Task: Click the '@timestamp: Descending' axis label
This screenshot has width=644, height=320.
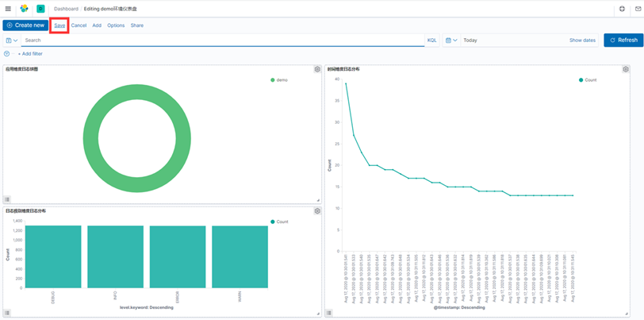Action: click(459, 307)
